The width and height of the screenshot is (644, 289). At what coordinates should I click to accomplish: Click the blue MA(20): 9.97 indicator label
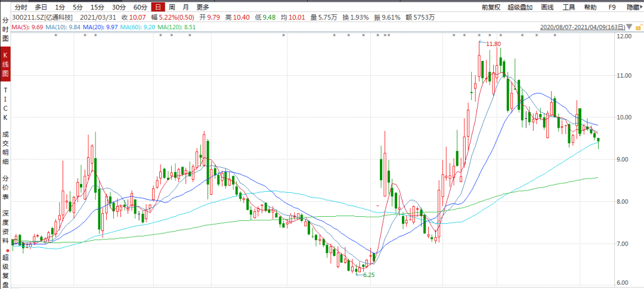101,27
